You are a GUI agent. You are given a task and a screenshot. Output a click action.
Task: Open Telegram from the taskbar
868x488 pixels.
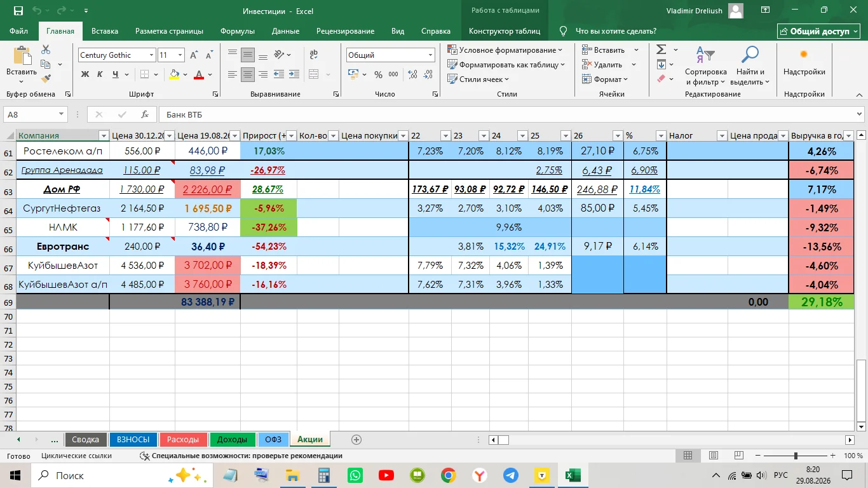tap(511, 475)
